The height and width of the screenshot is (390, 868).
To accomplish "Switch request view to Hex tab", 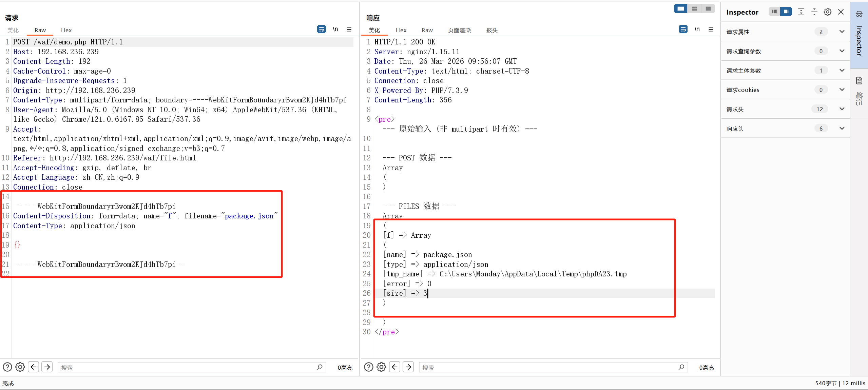I will 66,30.
